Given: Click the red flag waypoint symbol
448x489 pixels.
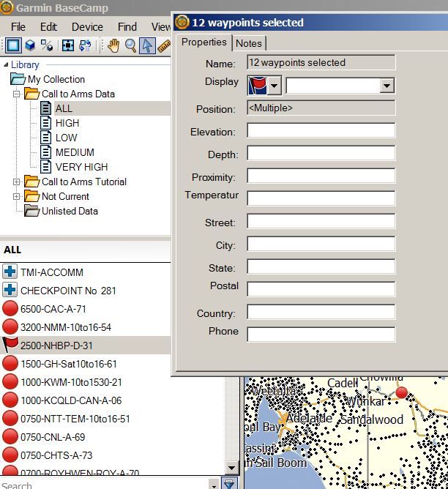Looking at the screenshot, I should coord(258,86).
